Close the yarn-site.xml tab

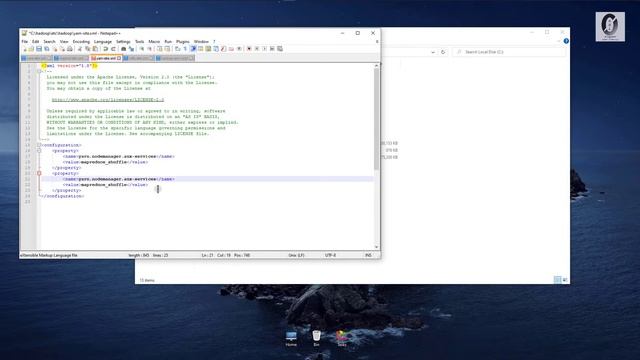(119, 58)
